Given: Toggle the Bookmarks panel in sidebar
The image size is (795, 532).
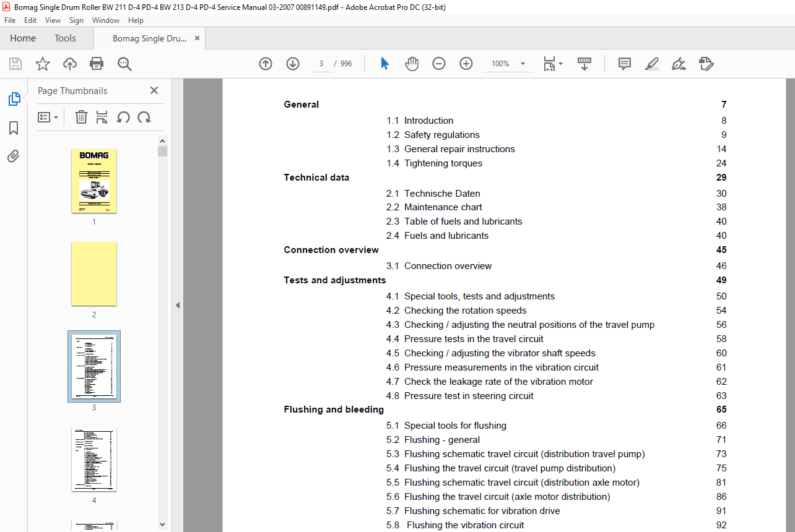Looking at the screenshot, I should click(x=14, y=128).
